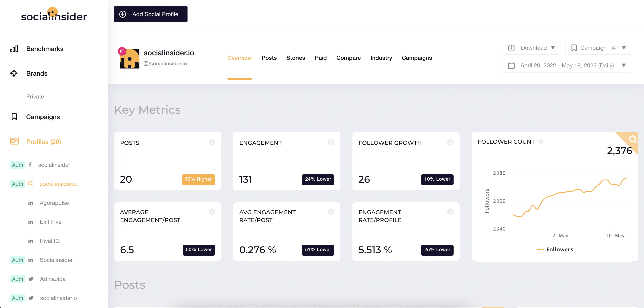644x308 pixels.
Task: Click the calendar icon in date range selector
Action: 512,66
